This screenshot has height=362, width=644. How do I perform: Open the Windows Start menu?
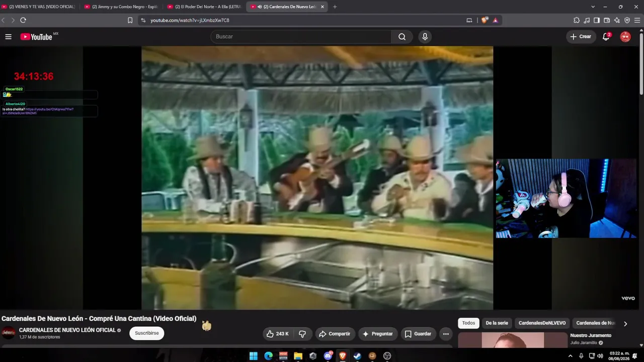254,356
